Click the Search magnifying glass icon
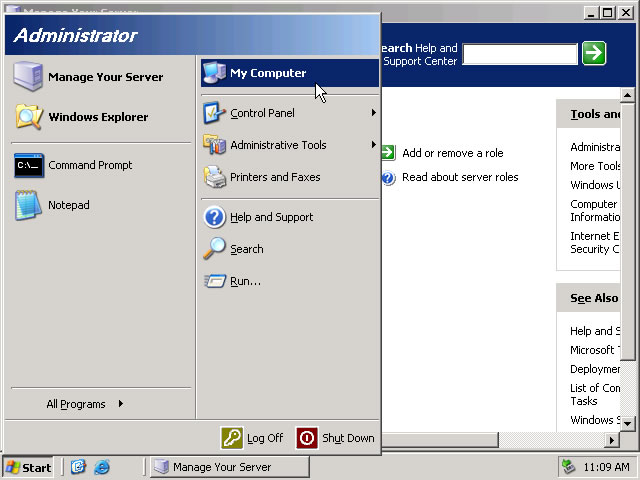Image resolution: width=640 pixels, height=480 pixels. pyautogui.click(x=214, y=249)
